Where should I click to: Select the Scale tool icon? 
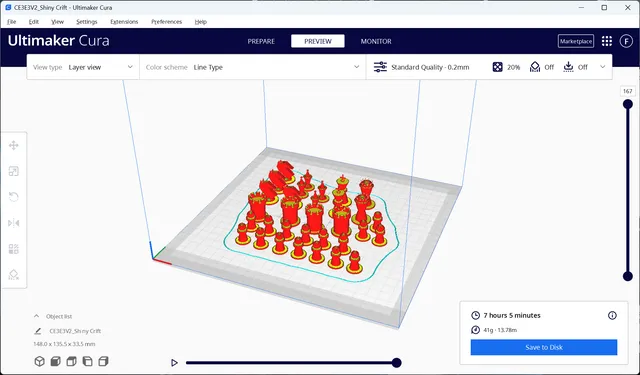[x=13, y=171]
